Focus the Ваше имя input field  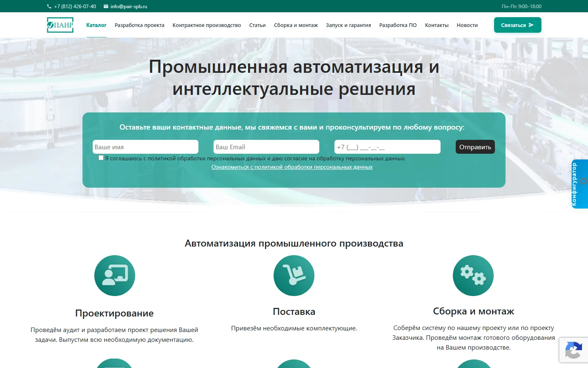pyautogui.click(x=145, y=147)
